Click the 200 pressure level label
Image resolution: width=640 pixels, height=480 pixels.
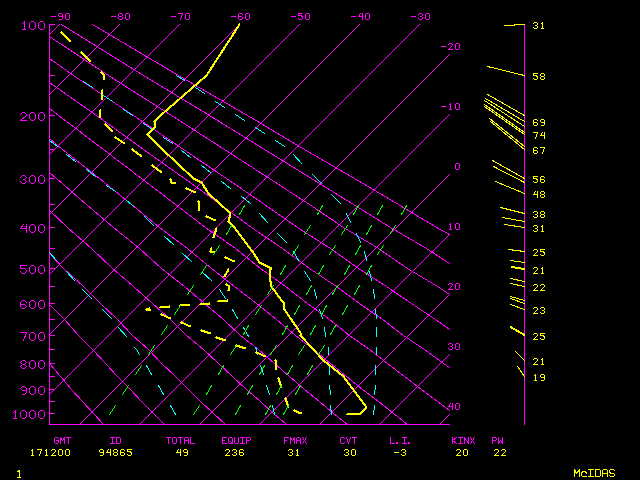[34, 117]
